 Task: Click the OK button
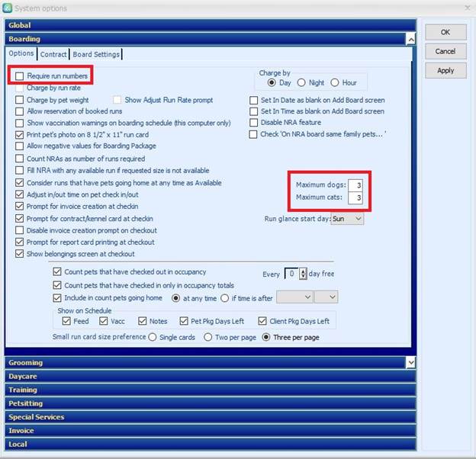[445, 33]
